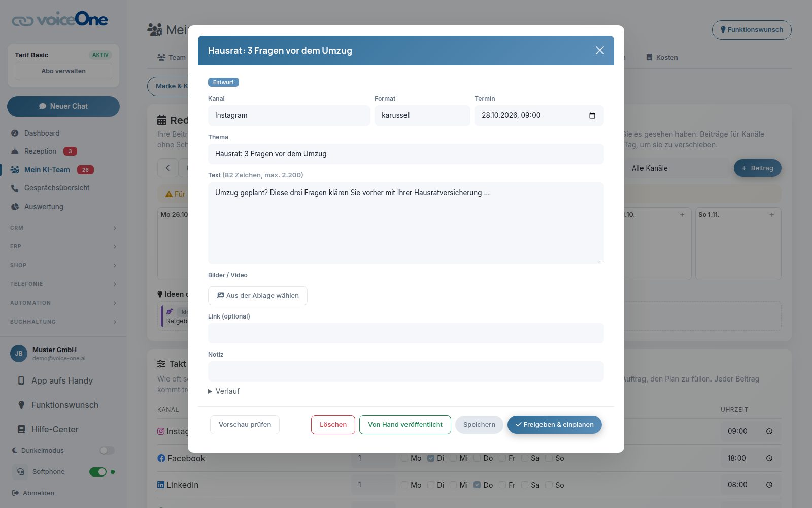Turn off the Softphone toggle
Screen dimensions: 812x508
click(x=98, y=472)
